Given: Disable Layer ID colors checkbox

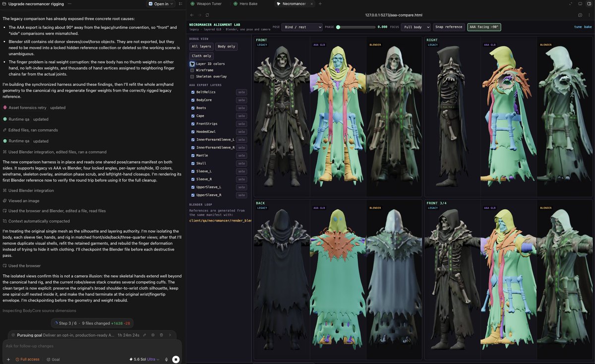Looking at the screenshot, I should (x=192, y=64).
